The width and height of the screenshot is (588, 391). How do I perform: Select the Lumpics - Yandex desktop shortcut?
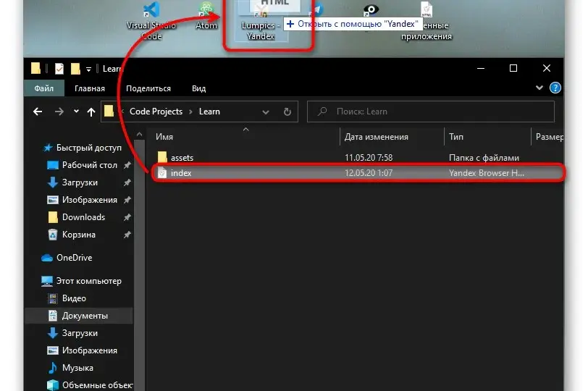click(x=261, y=20)
